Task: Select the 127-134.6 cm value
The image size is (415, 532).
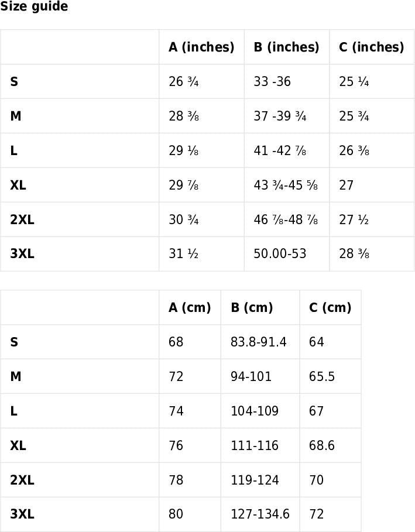Action: [260, 514]
